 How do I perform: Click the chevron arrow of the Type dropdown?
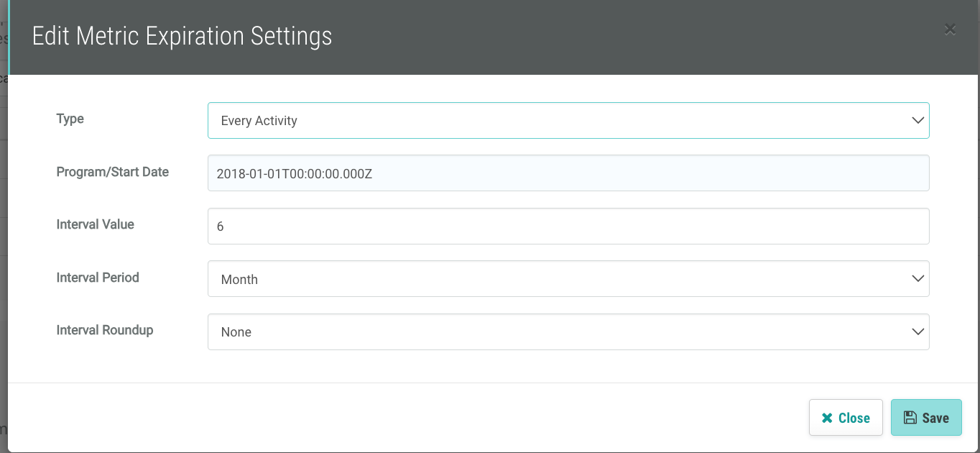pyautogui.click(x=917, y=120)
